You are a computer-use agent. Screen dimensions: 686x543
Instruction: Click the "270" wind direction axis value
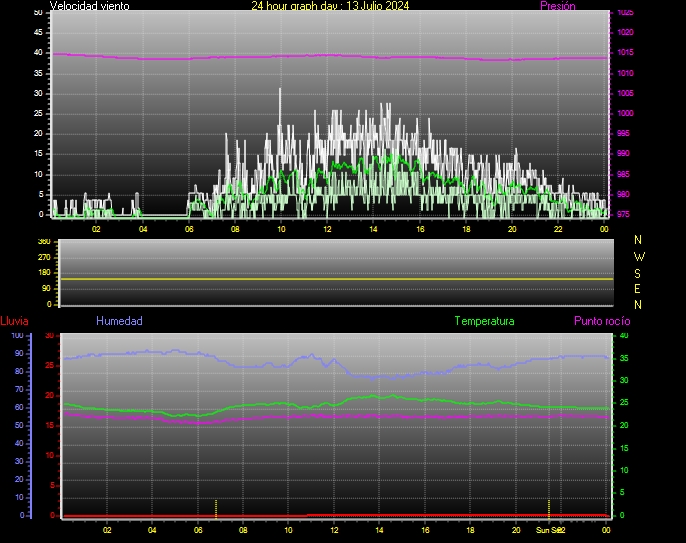click(44, 257)
